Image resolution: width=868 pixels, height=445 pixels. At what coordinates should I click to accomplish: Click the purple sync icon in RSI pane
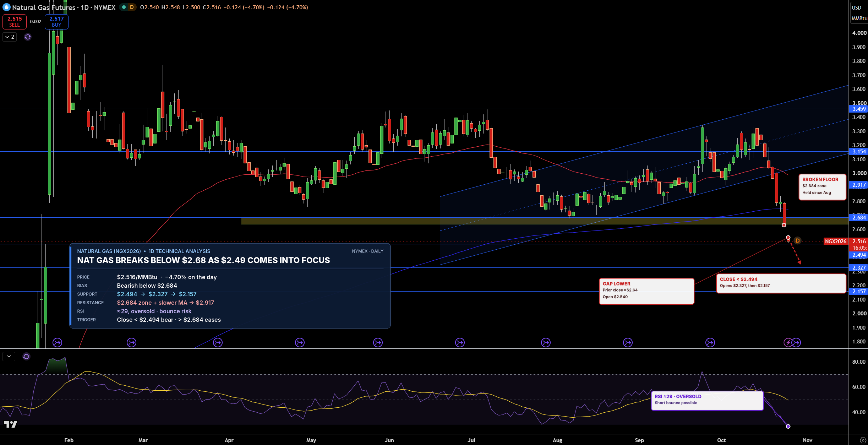(x=26, y=357)
